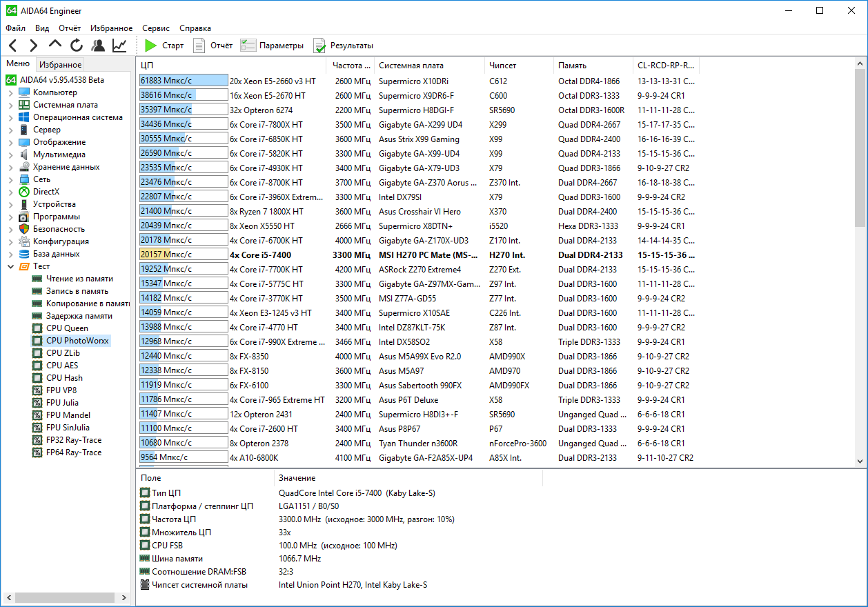868x607 pixels.
Task: Start the benchmark with Старт
Action: pyautogui.click(x=164, y=46)
